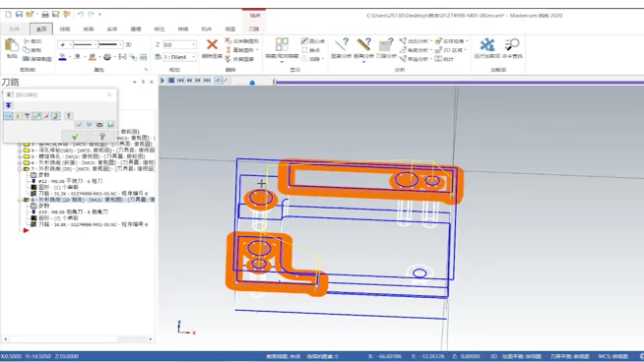Open the 文件 file menu tab
Screen dimensions: 644x362
click(15, 30)
